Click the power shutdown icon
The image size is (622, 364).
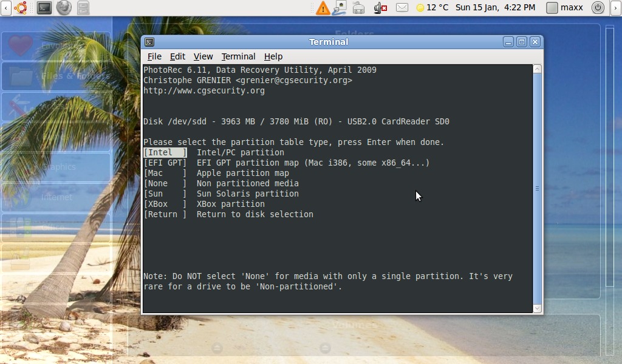tap(598, 7)
